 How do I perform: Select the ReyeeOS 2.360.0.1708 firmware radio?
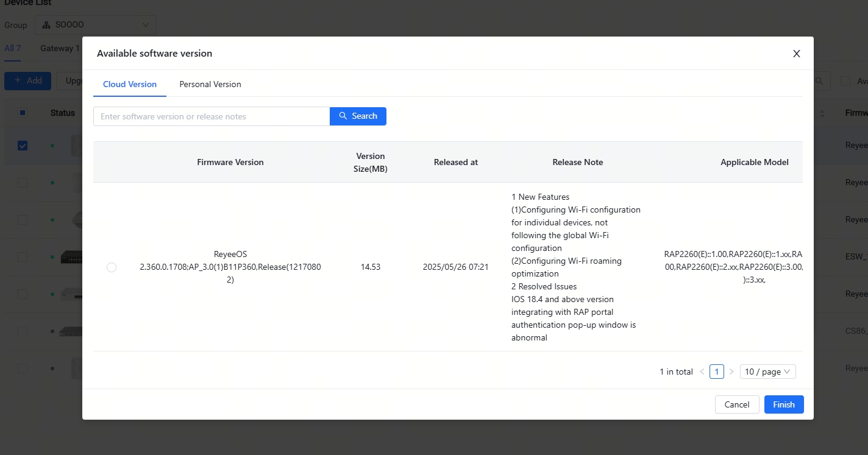(112, 267)
